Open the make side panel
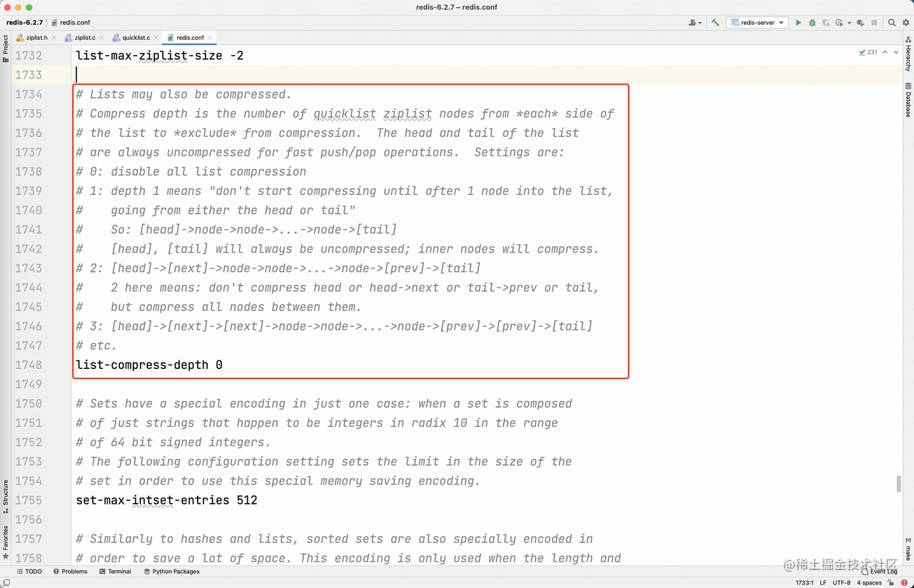This screenshot has width=914, height=588. [x=908, y=548]
